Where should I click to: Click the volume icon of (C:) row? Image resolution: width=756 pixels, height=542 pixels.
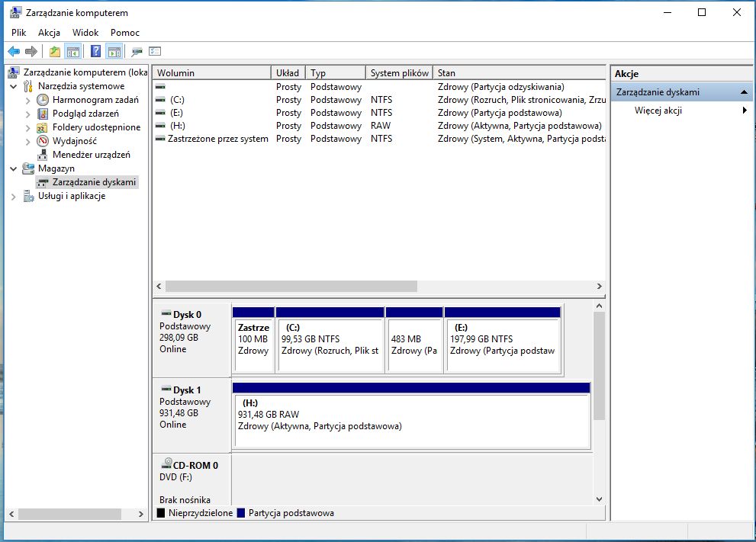pyautogui.click(x=160, y=100)
